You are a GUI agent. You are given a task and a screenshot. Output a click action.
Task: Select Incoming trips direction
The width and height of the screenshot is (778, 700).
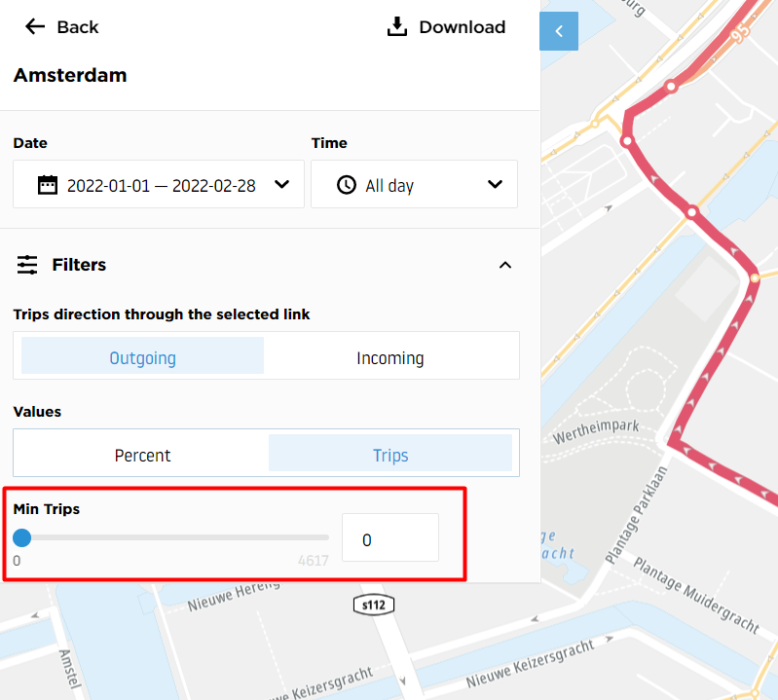(390, 355)
